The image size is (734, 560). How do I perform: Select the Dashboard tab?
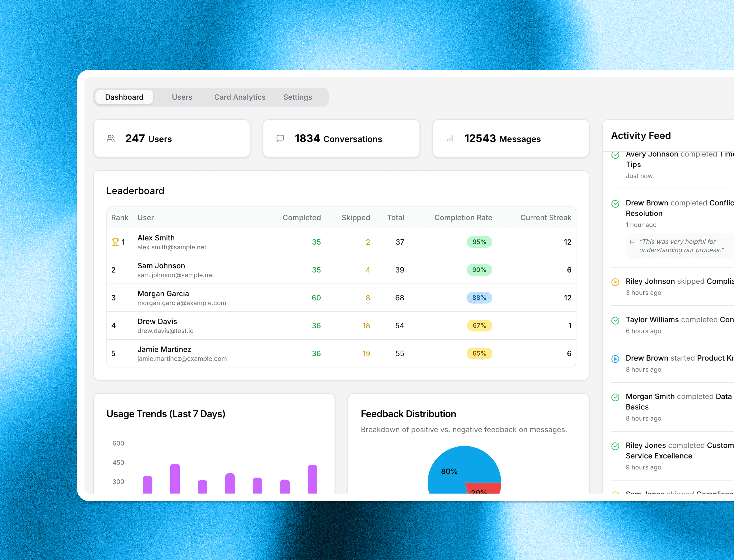pos(124,97)
